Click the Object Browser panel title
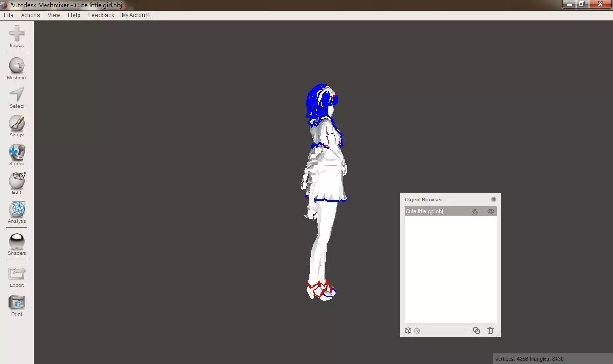 [x=423, y=200]
